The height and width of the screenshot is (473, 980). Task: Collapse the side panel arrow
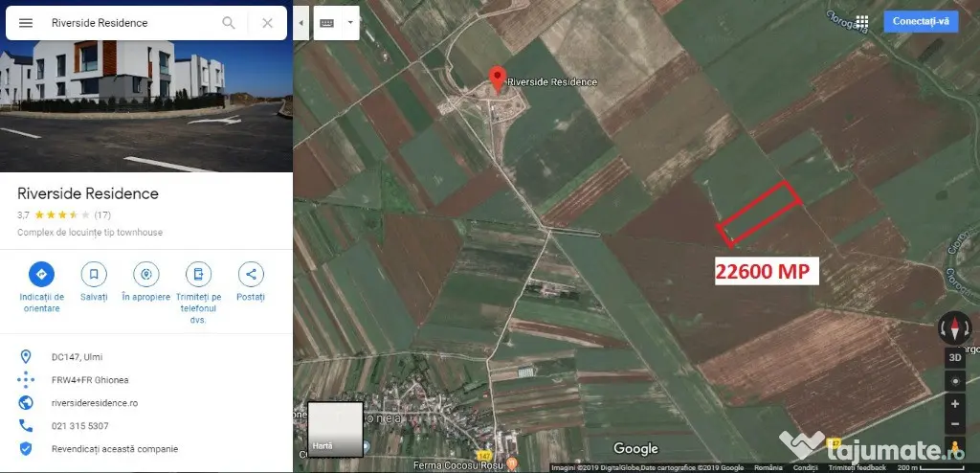(x=301, y=23)
